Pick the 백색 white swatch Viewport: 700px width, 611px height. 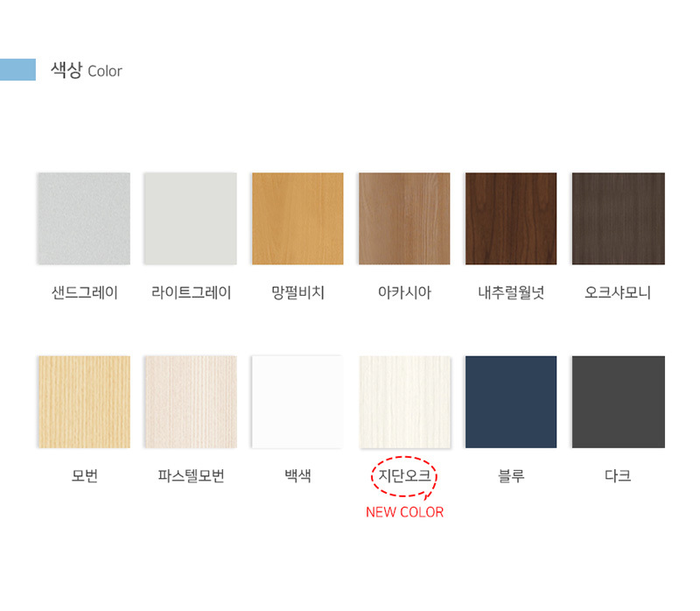pos(297,402)
